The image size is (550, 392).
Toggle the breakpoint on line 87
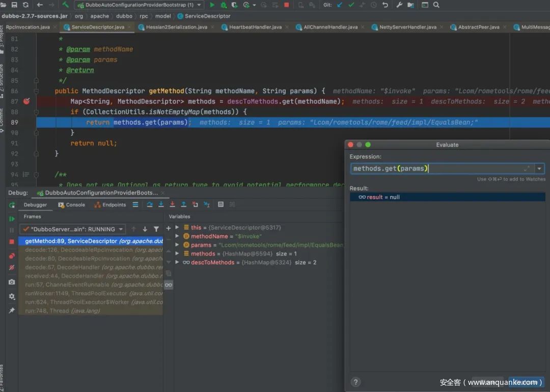[26, 101]
